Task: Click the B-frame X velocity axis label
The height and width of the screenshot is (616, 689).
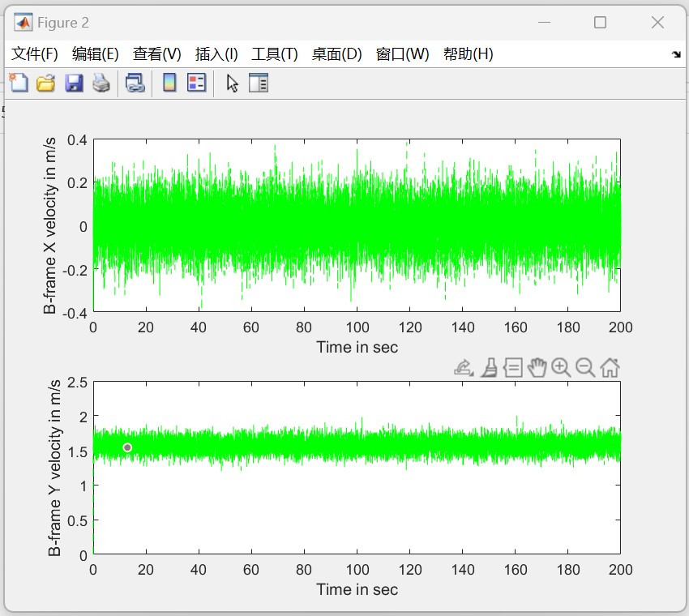Action: coord(50,225)
